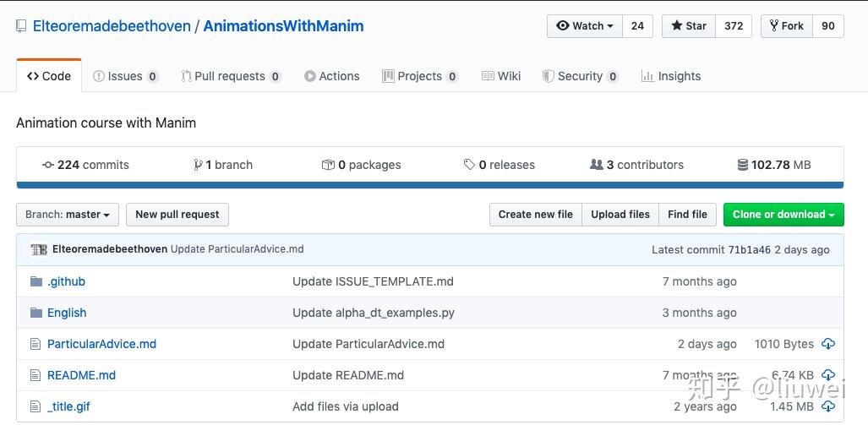The height and width of the screenshot is (425, 868).
Task: Click Find file
Action: (687, 215)
